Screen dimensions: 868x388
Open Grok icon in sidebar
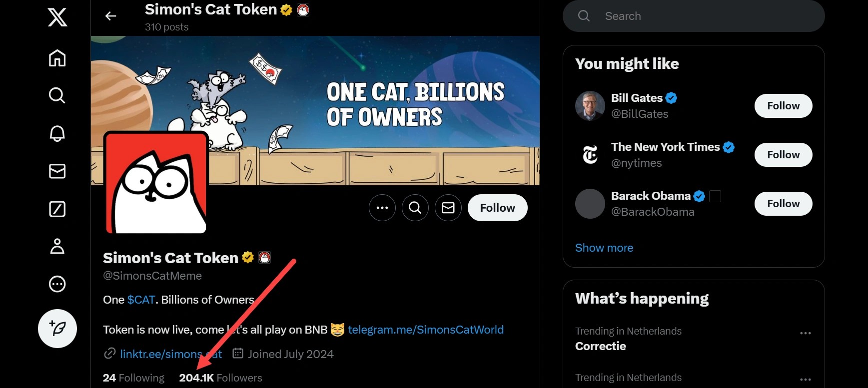click(x=57, y=209)
